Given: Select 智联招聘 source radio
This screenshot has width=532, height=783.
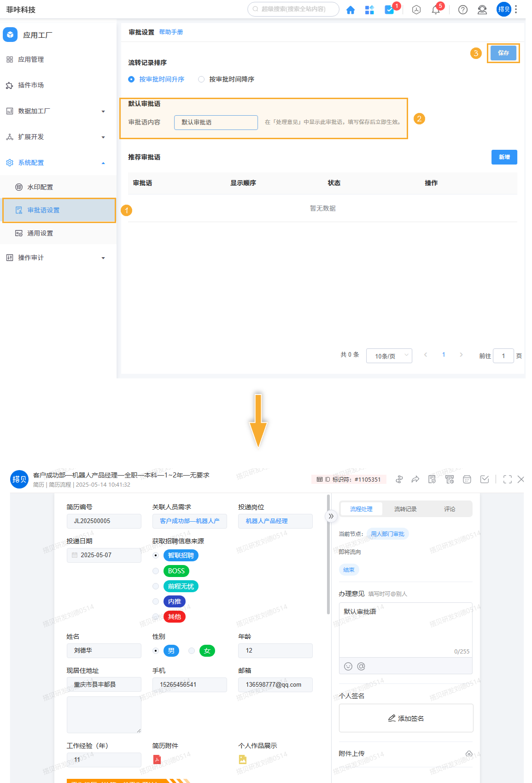Looking at the screenshot, I should (156, 555).
